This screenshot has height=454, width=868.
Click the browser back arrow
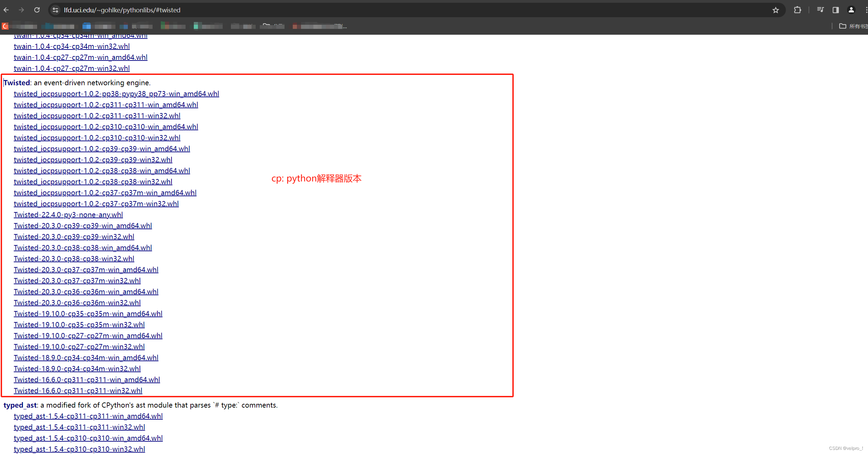(x=6, y=10)
